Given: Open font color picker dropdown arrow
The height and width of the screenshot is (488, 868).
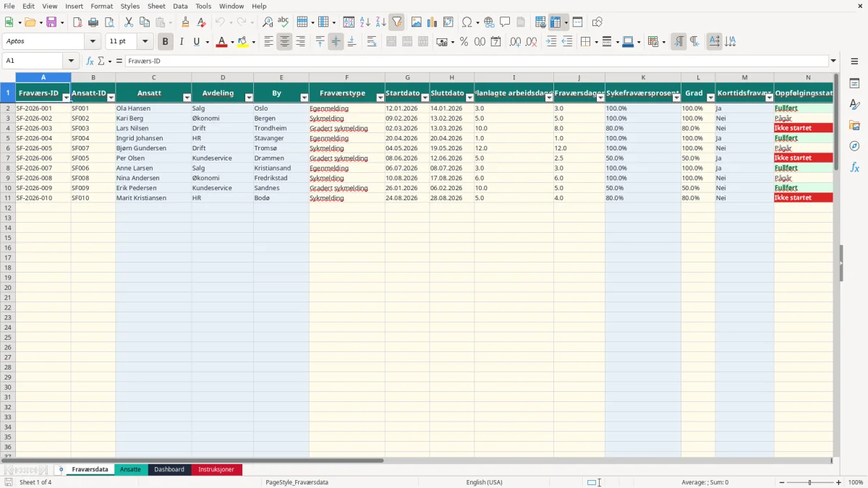Looking at the screenshot, I should [231, 42].
